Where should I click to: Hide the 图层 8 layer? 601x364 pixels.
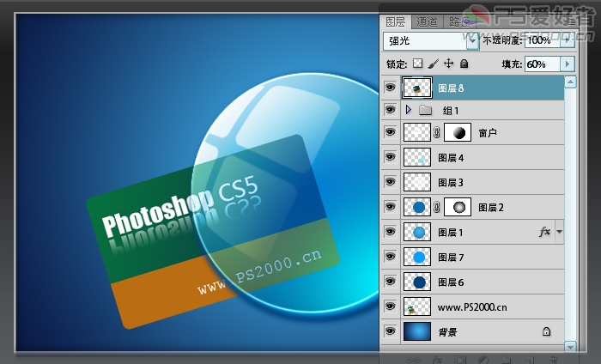(x=390, y=88)
